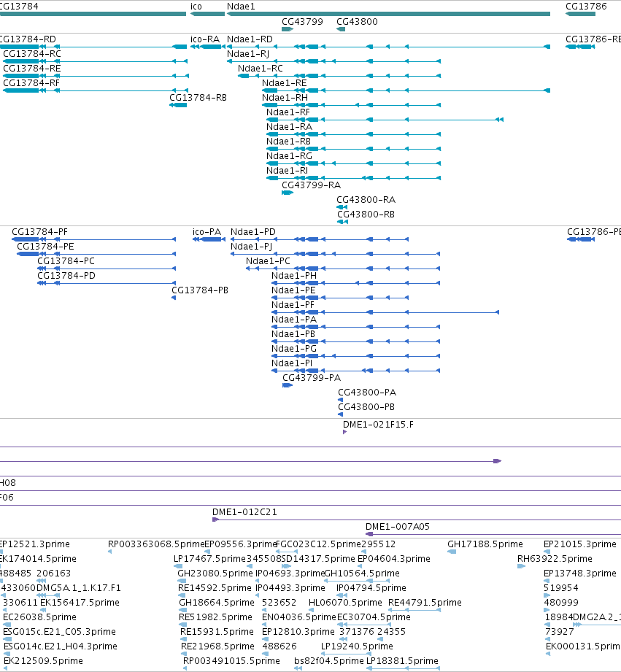Screen dimensions: 621x672
Task: Select the Ndae1-PI protein label
Action: [292, 363]
